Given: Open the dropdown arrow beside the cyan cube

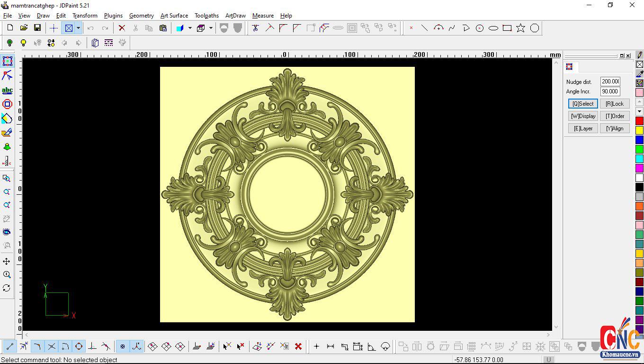Looking at the screenshot, I should pyautogui.click(x=190, y=28).
